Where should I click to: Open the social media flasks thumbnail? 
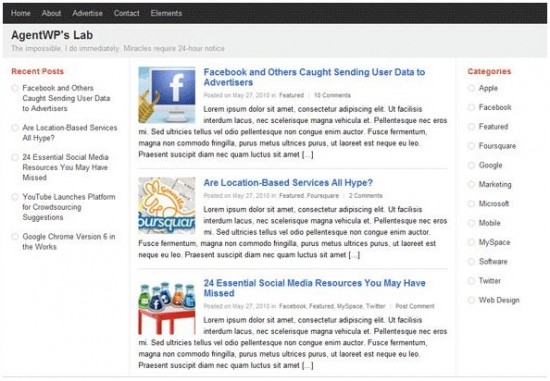(x=167, y=308)
